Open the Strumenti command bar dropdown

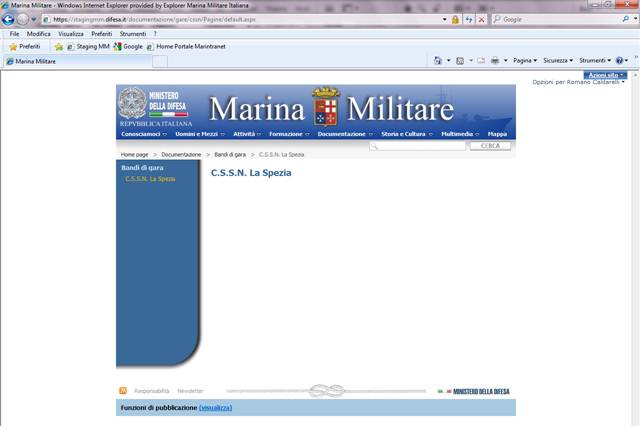(x=595, y=60)
